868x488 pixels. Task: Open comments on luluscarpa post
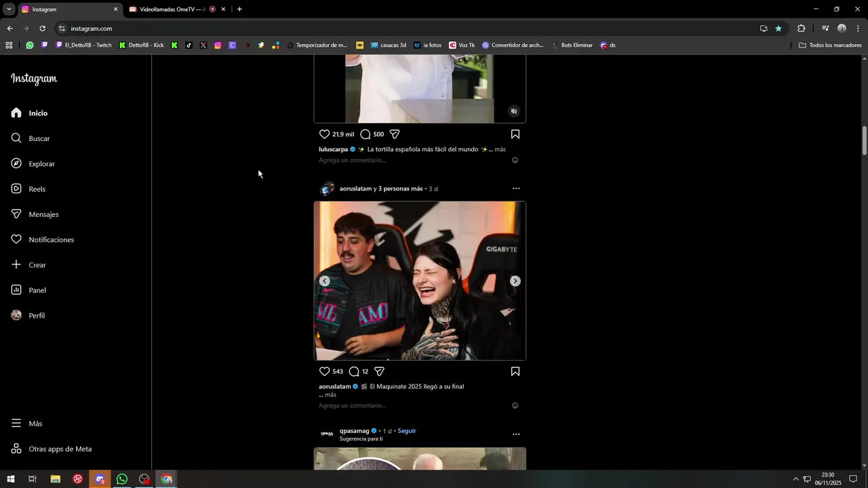pos(366,134)
